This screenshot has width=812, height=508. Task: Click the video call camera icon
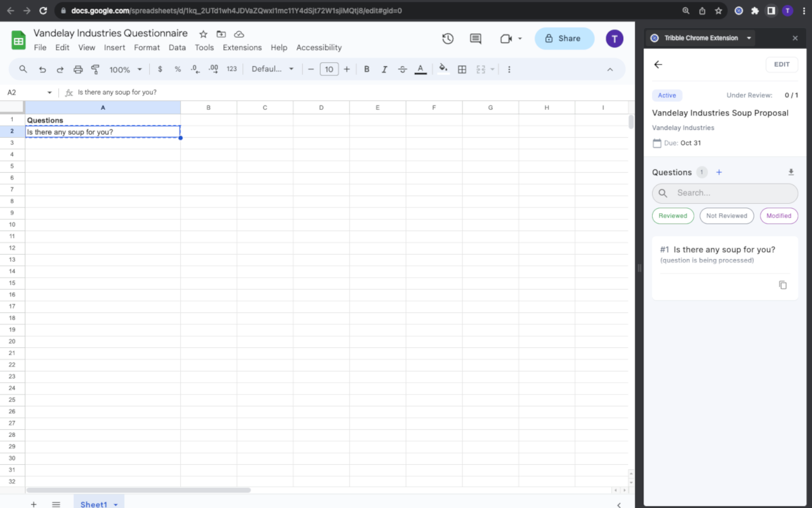coord(506,39)
